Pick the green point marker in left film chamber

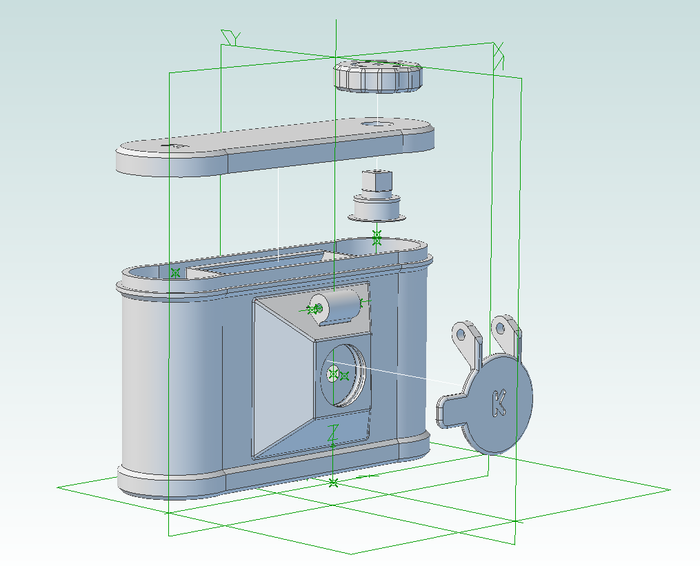click(x=175, y=272)
